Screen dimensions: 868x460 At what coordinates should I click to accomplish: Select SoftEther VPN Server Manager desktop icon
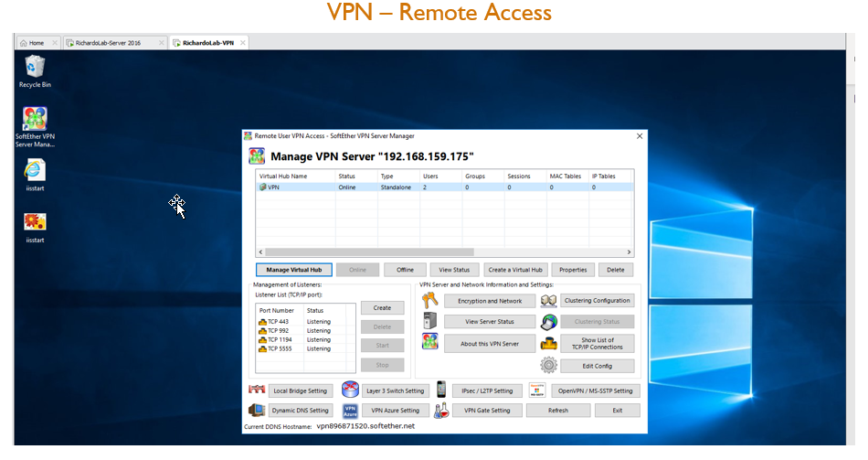pos(35,127)
